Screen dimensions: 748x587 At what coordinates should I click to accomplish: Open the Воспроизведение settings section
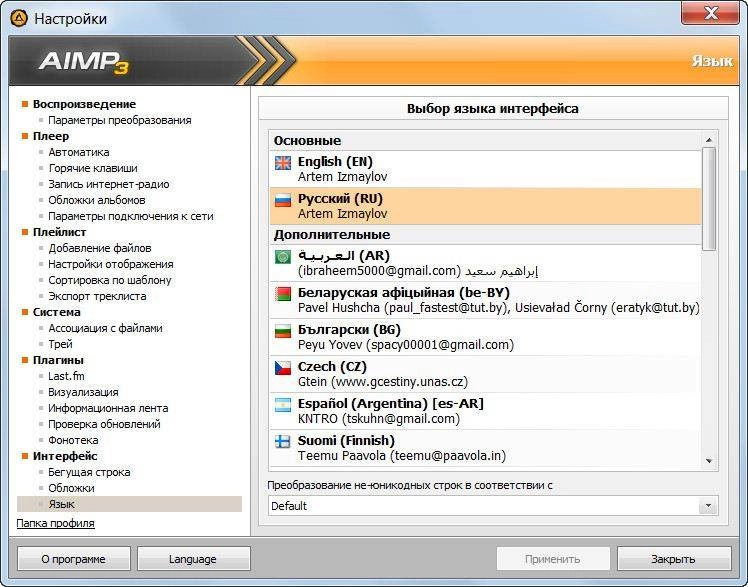tap(84, 104)
